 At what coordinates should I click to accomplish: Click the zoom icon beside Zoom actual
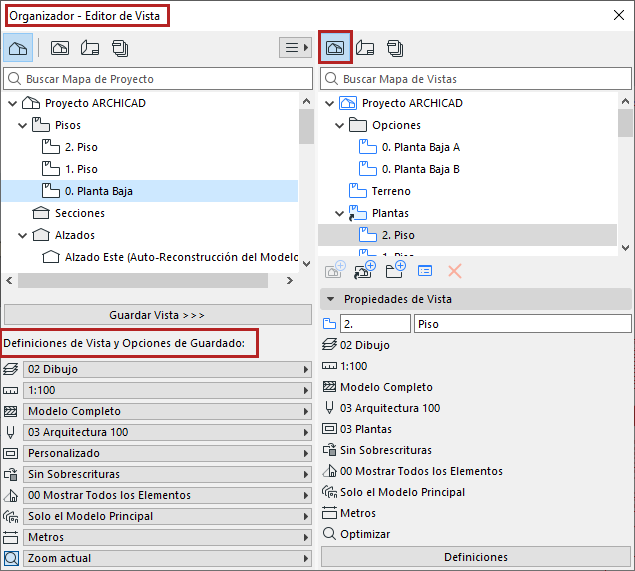(11, 558)
